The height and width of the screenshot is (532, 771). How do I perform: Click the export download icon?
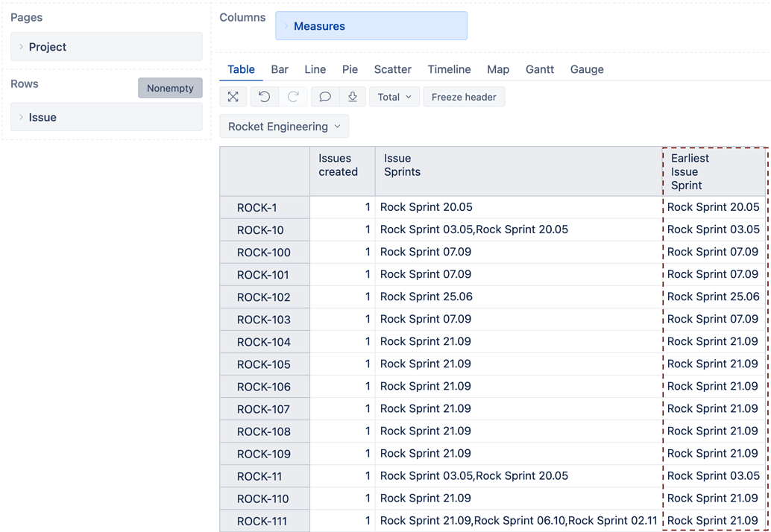(x=353, y=97)
